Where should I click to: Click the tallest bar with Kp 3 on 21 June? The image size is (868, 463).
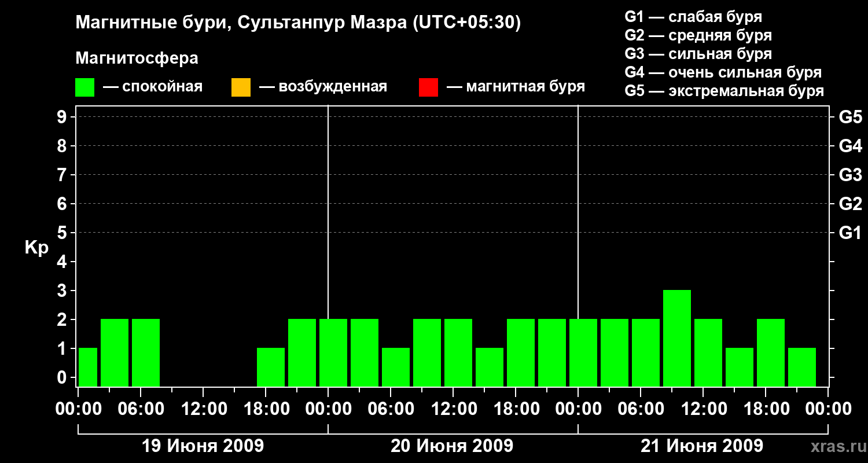(x=677, y=339)
